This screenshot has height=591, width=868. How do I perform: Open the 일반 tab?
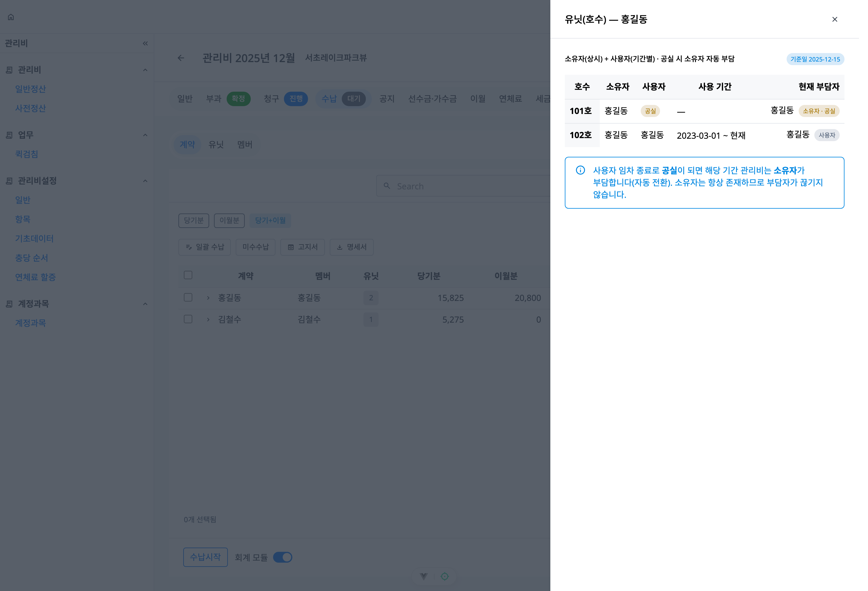pos(185,99)
